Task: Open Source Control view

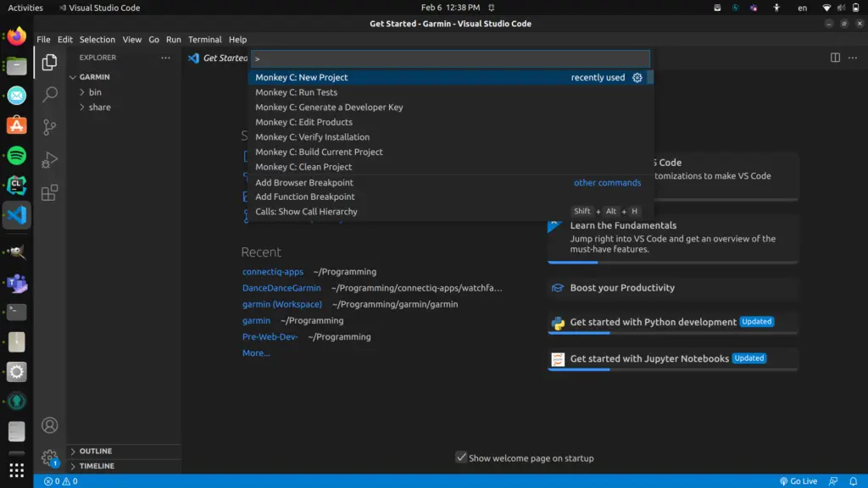Action: [x=50, y=127]
